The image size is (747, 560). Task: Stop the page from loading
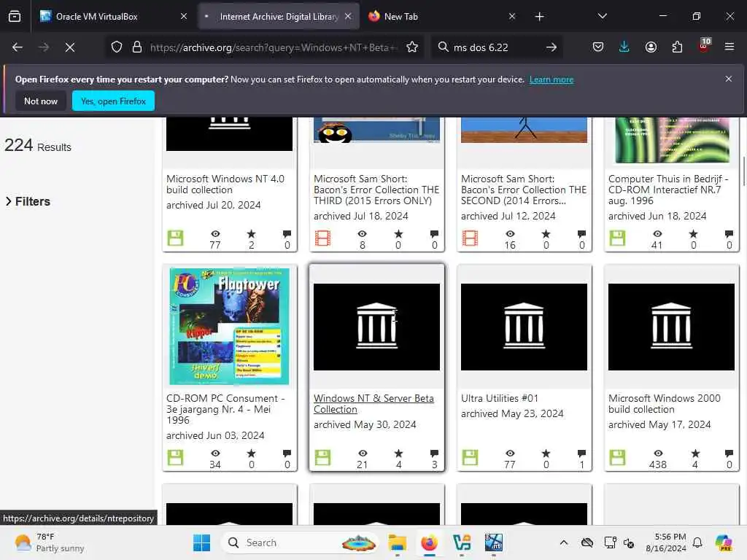70,47
